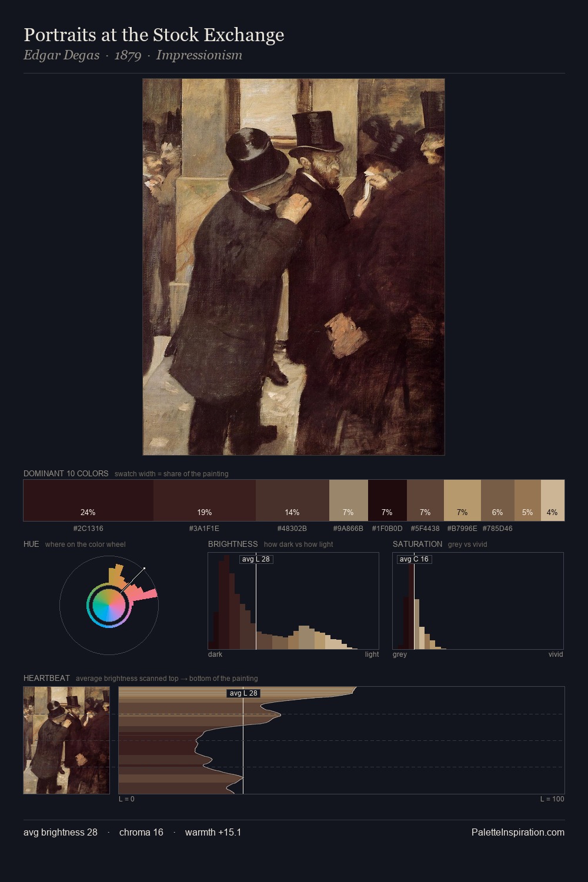The image size is (588, 882).
Task: Click the 'vivid' axis label
Action: pos(556,654)
